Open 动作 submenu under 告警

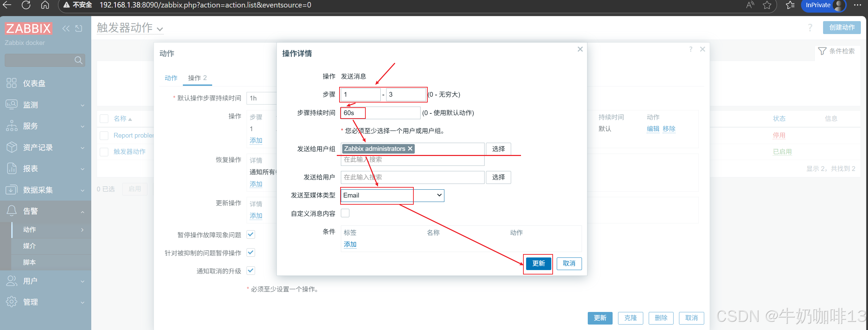(51, 230)
